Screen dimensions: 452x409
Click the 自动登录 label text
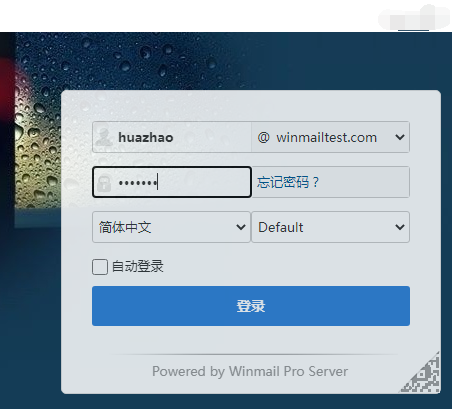pyautogui.click(x=137, y=266)
